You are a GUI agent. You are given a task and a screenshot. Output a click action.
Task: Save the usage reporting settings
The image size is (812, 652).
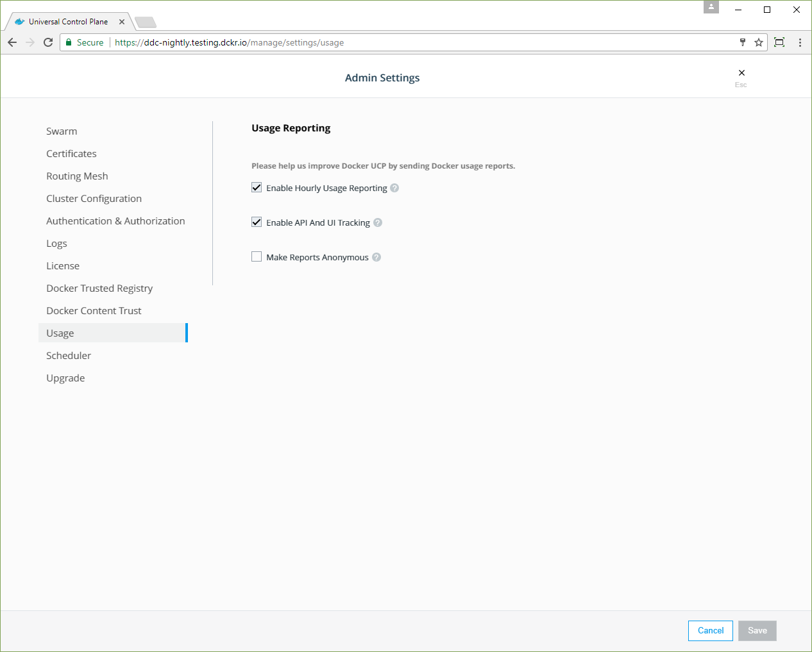[x=757, y=630]
